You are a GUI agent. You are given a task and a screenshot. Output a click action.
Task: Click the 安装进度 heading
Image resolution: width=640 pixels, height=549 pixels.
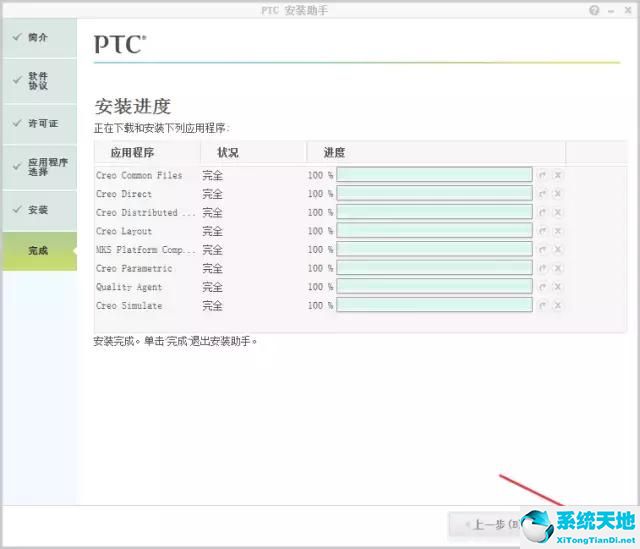tap(133, 107)
